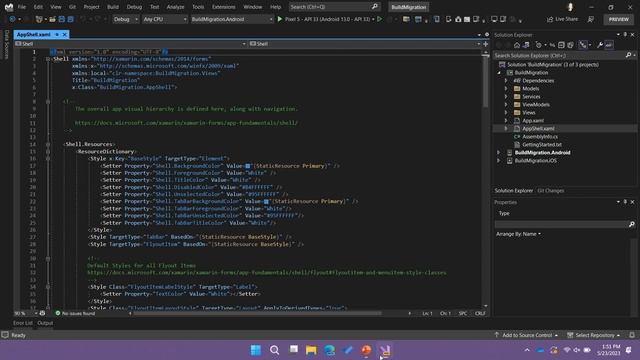Open the BuildMigration.Android startup project dropdown
The width and height of the screenshot is (640, 360).
pos(232,19)
